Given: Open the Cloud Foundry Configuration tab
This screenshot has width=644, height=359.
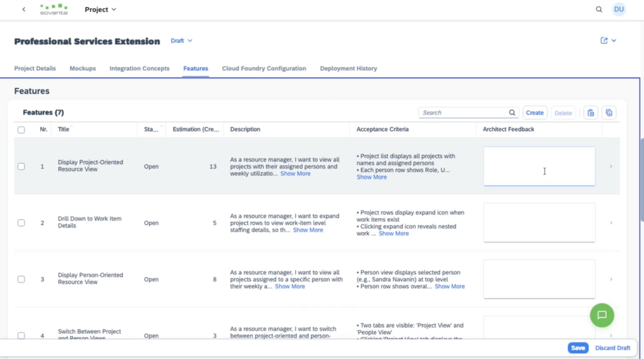Looking at the screenshot, I should coord(264,69).
